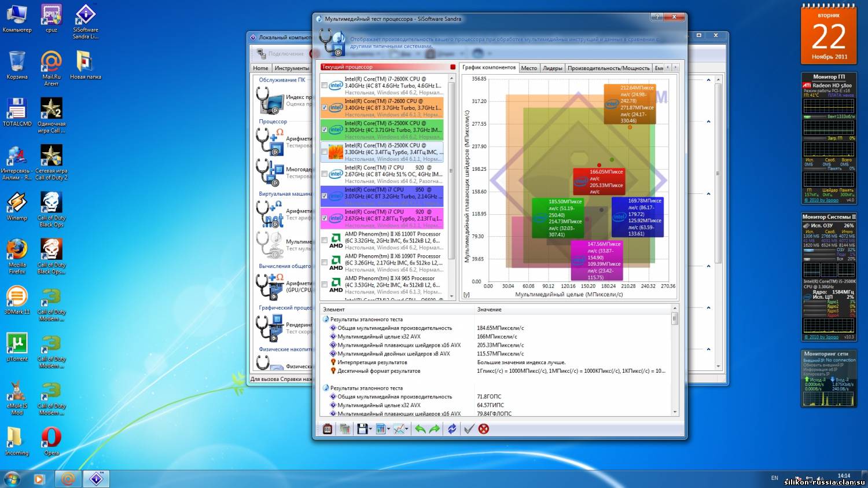868x488 pixels.
Task: Click the floppy disk save icon
Action: [363, 429]
